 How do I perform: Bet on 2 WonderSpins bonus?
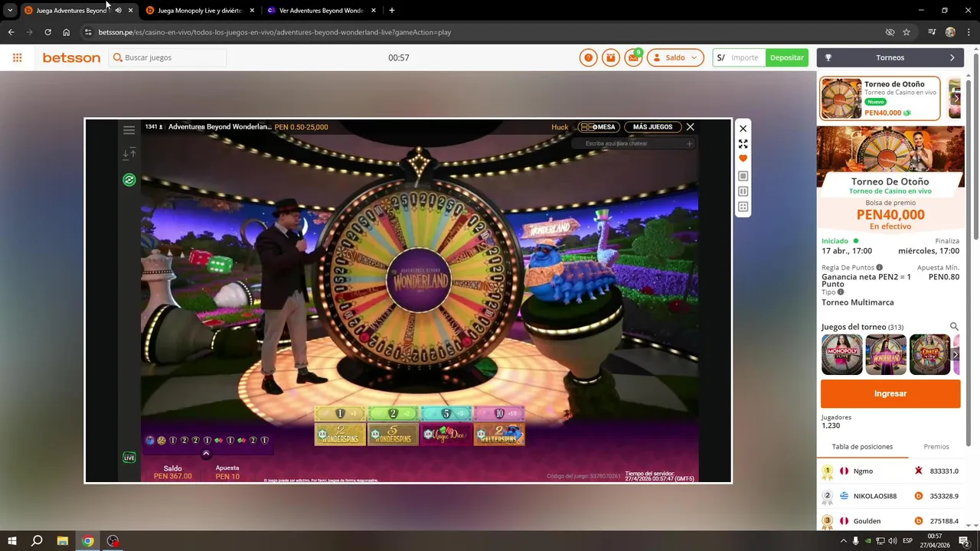[x=340, y=435]
